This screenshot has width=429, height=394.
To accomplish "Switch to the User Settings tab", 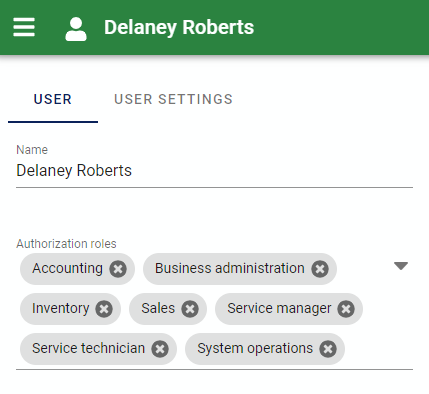I will click(x=173, y=99).
